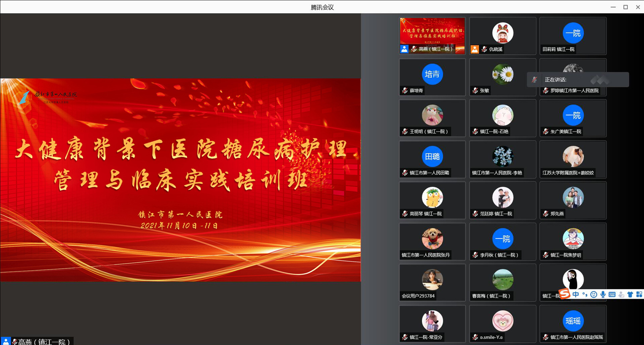Click the name label 田莉莉 镇江一院
The height and width of the screenshot is (345, 644).
559,49
